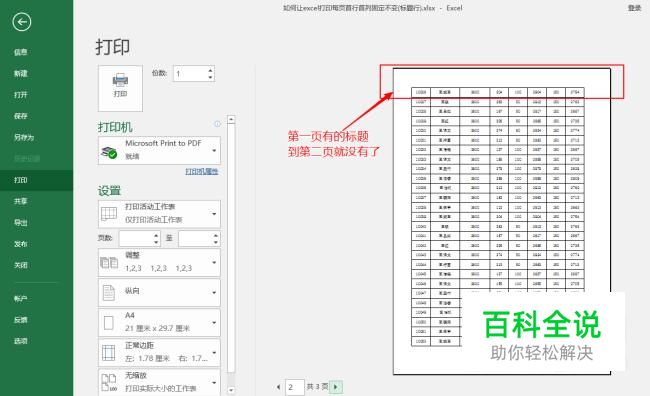650x396 pixels.
Task: Select 另存为 (Save As) in the sidebar
Action: point(24,137)
